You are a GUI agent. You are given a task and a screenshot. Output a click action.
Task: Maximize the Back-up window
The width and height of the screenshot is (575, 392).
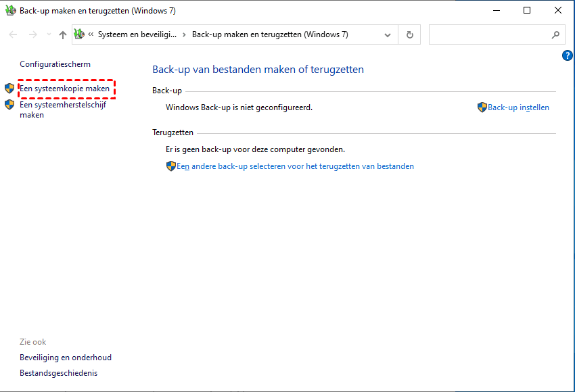click(x=527, y=11)
